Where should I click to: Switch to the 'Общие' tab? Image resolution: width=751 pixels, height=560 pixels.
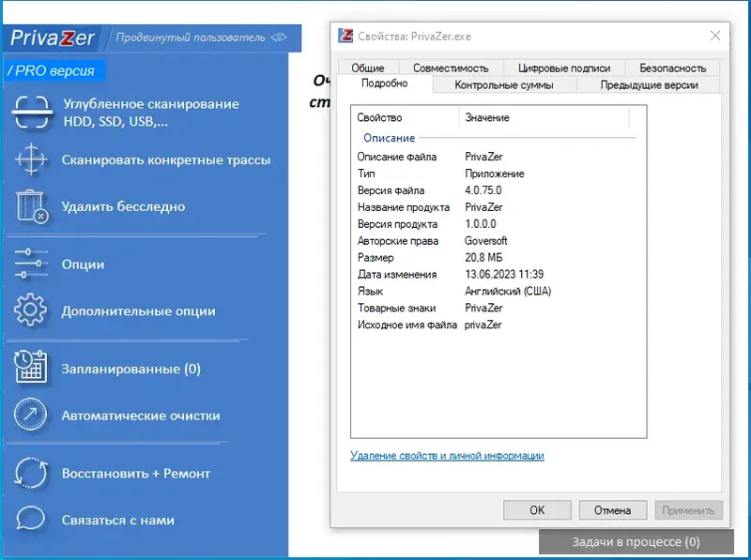(368, 67)
